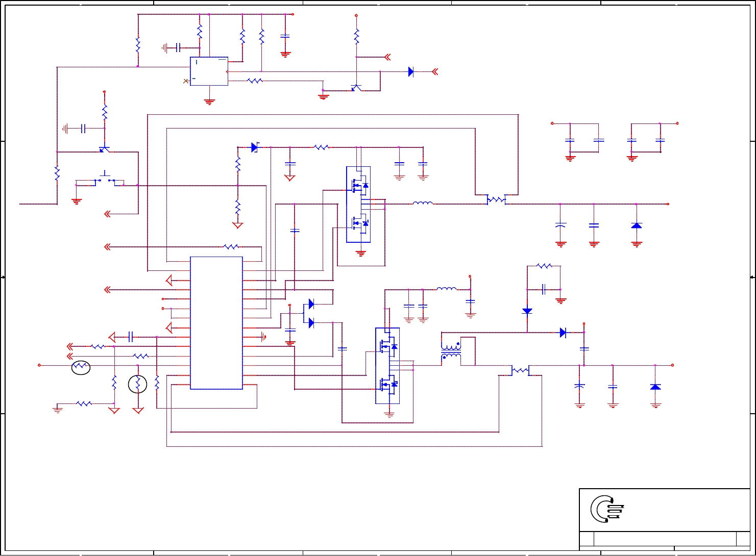Screen dimensions: 756x556
Task: Select the transistor above the push-button switch
Action: [105, 149]
